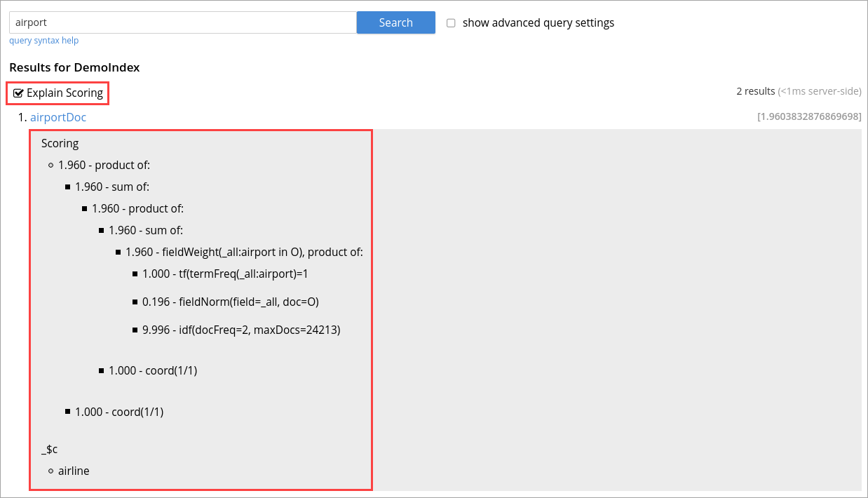Enable show advanced query settings

click(451, 22)
